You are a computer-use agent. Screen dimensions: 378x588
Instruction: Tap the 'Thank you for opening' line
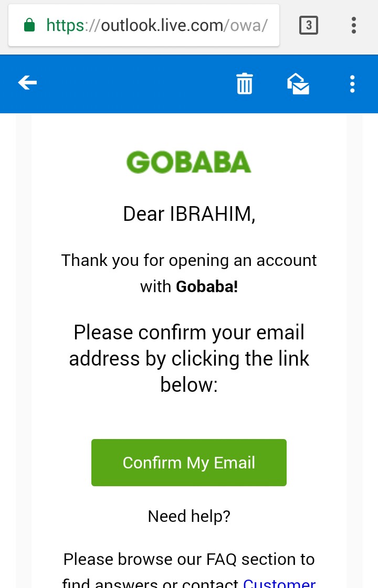point(189,260)
